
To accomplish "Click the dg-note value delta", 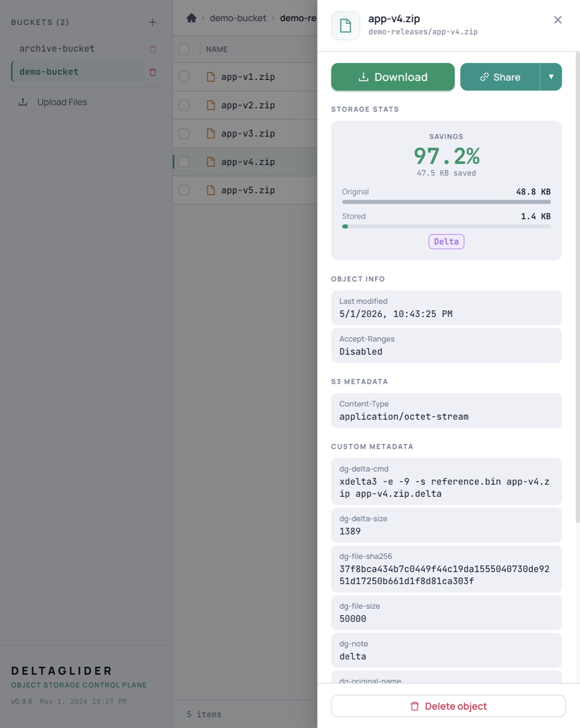I will (352, 656).
